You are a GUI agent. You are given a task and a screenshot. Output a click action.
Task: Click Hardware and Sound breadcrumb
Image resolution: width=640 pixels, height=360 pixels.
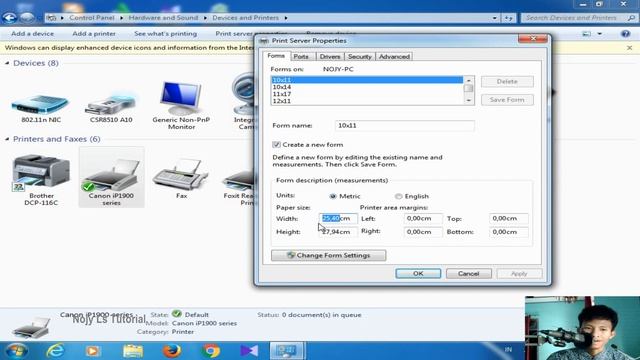(x=163, y=18)
